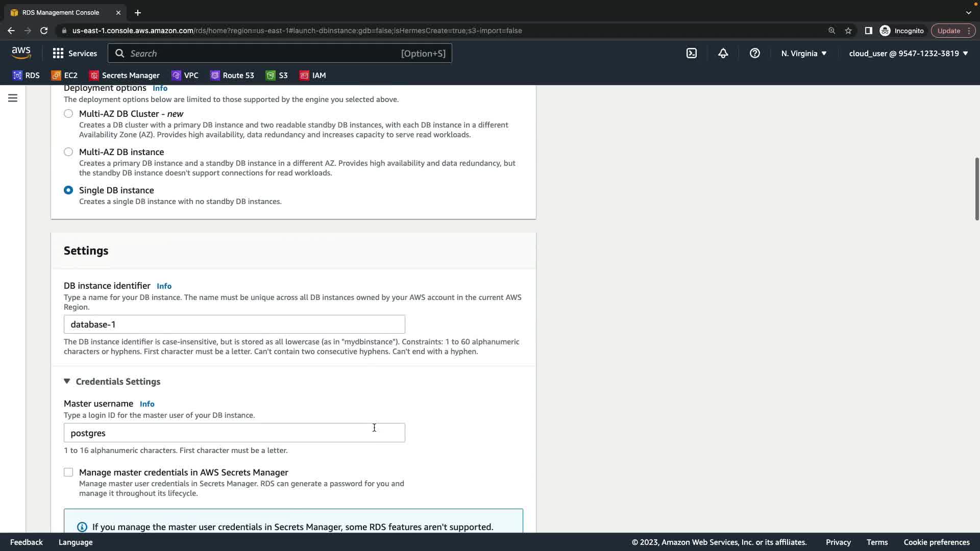Viewport: 980px width, 551px height.
Task: Open the cloud_user account dropdown
Action: [908, 53]
